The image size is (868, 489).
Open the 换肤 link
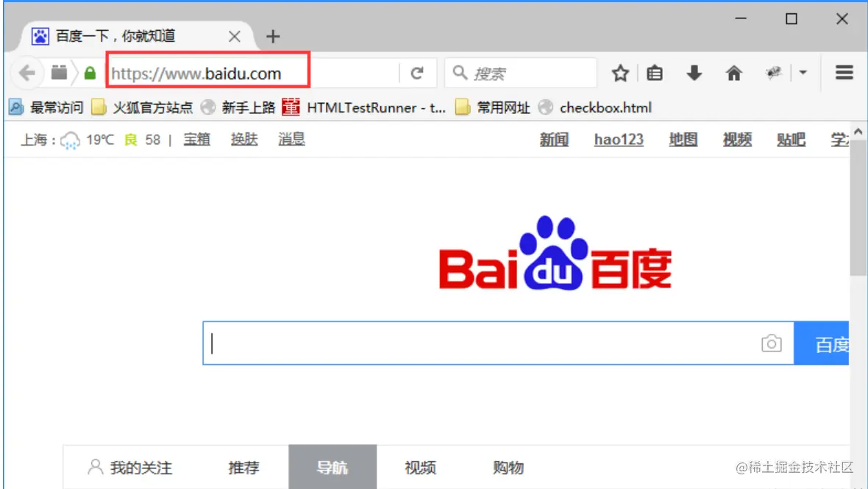(x=244, y=140)
